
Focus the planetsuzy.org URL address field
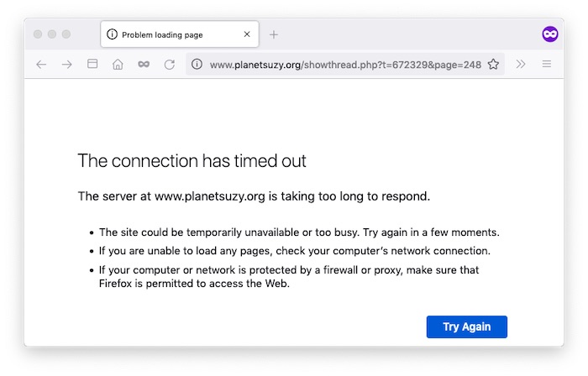point(345,65)
